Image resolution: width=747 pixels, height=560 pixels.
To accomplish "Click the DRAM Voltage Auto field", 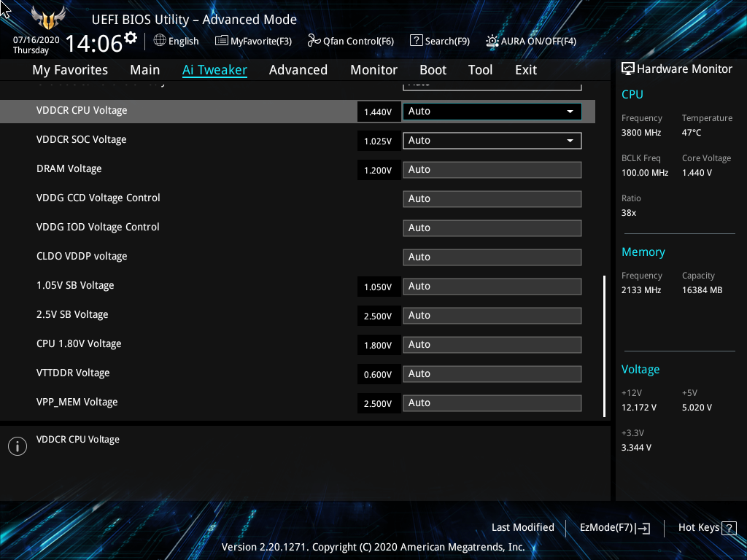I will (492, 170).
